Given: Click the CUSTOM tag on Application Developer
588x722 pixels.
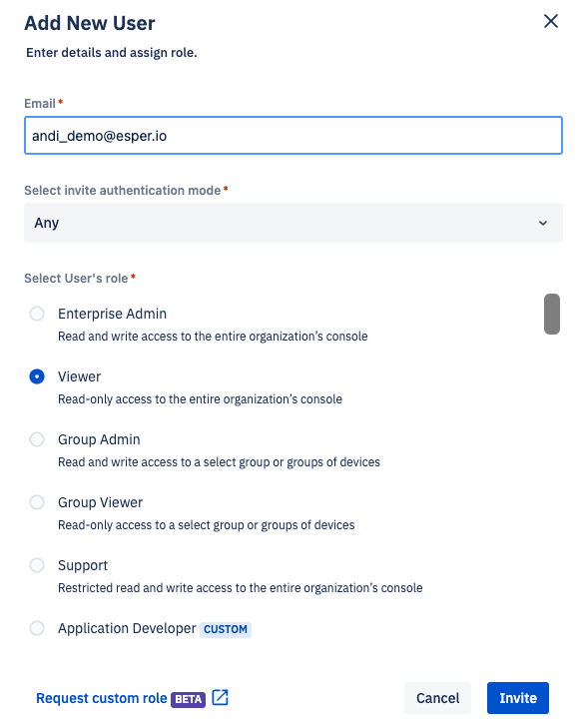Looking at the screenshot, I should tap(226, 629).
